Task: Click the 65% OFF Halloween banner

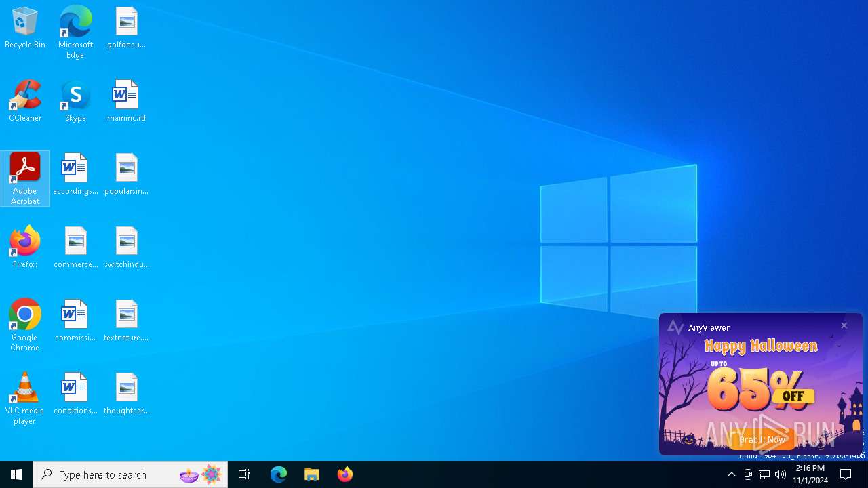Action: click(x=761, y=386)
